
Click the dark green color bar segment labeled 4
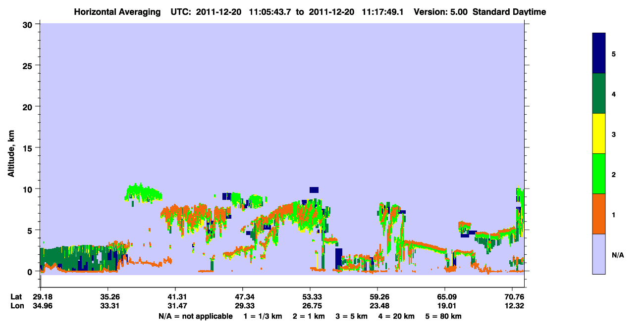(x=599, y=94)
